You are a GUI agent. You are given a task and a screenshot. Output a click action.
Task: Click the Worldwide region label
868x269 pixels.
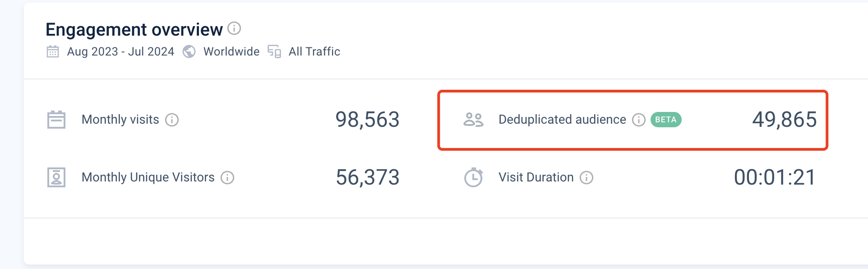click(231, 51)
